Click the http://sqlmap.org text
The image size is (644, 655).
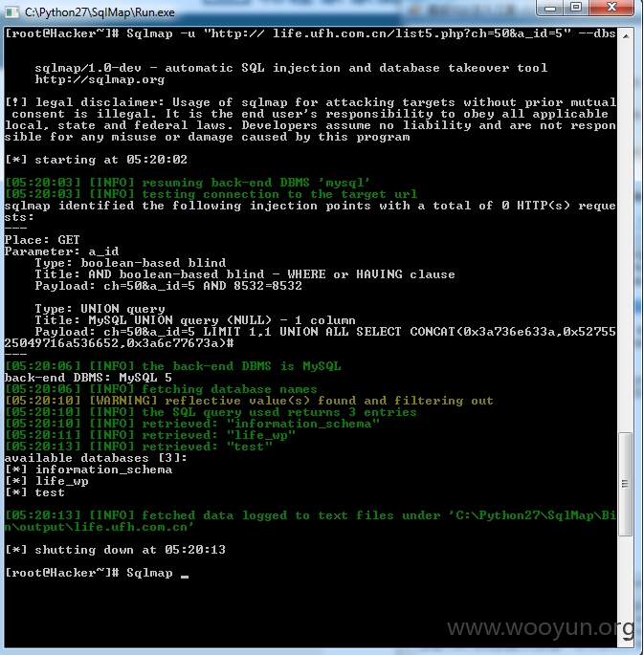pyautogui.click(x=100, y=79)
